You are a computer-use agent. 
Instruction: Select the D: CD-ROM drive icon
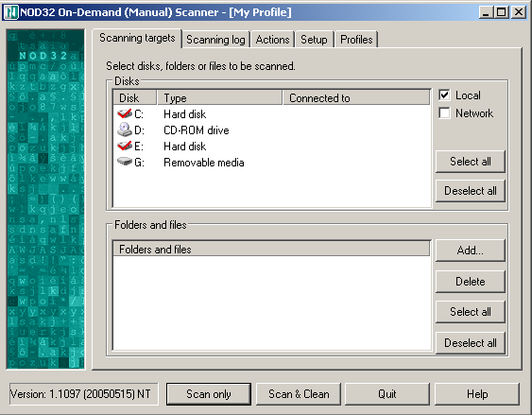pyautogui.click(x=125, y=130)
